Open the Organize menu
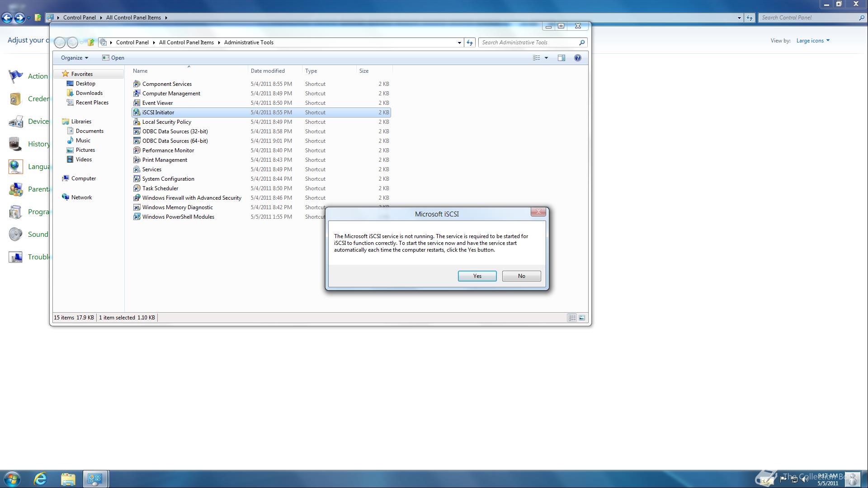 75,58
